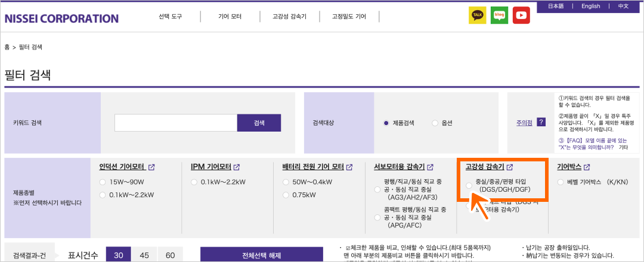Open external link icon beside IPM 기어모터
644x262 pixels.
pyautogui.click(x=237, y=167)
